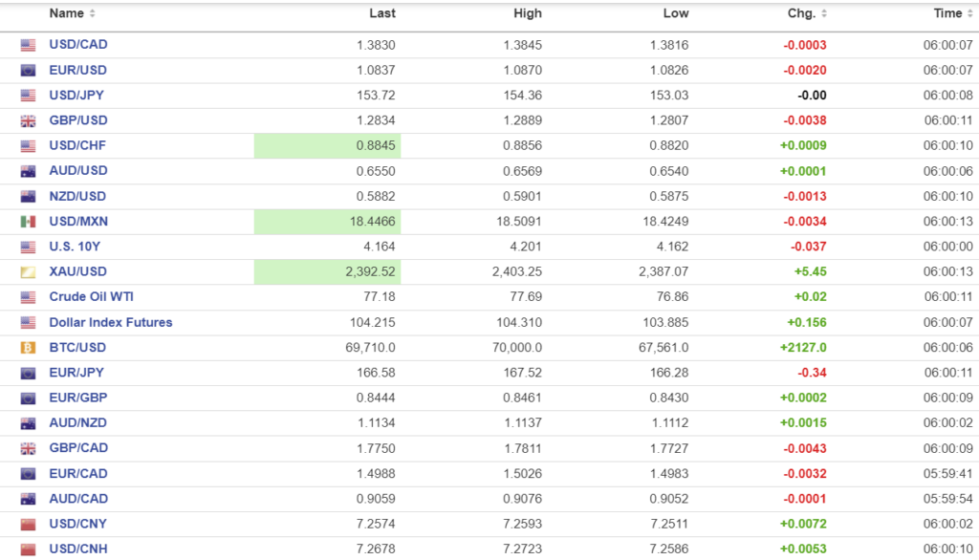Open the U.S. 10Y bond link
Viewport: 979px width, 560px height.
(75, 247)
